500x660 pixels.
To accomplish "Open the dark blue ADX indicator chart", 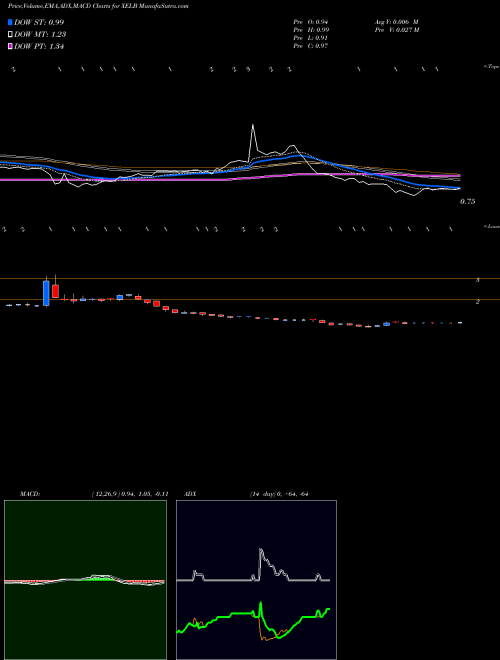I will 256,580.
